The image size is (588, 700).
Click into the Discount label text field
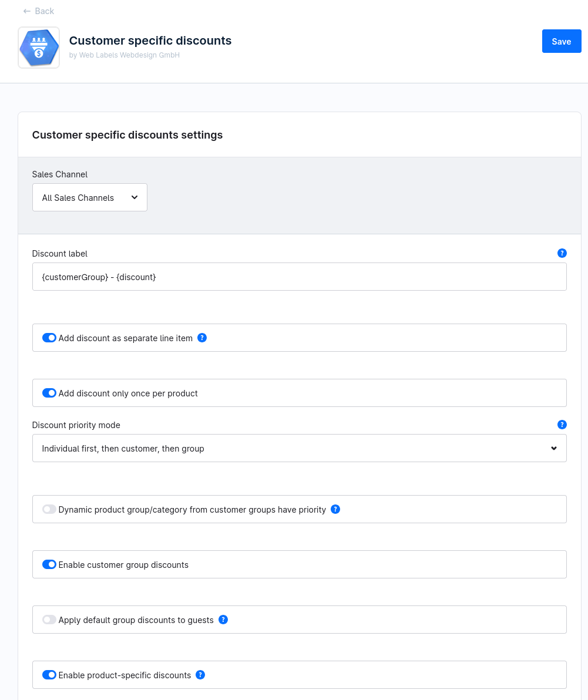pos(299,277)
